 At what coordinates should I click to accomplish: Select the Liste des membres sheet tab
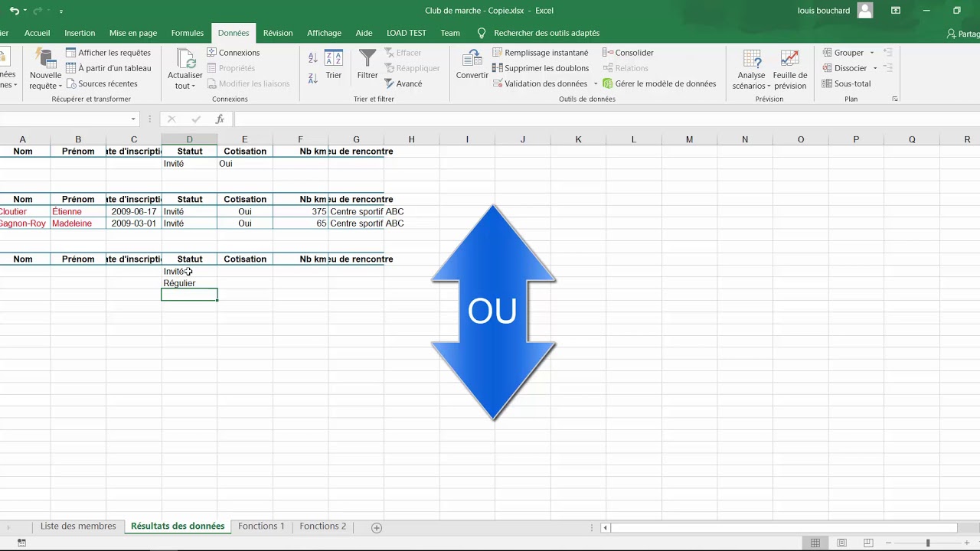[78, 527]
